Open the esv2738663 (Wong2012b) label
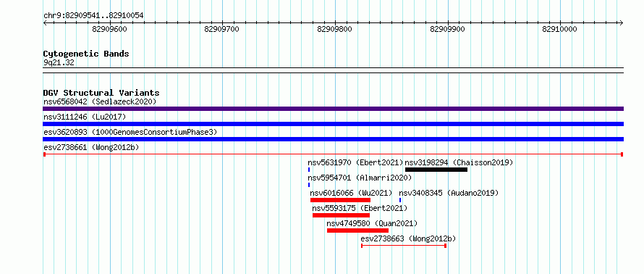This screenshot has width=644, height=274. 408,238
